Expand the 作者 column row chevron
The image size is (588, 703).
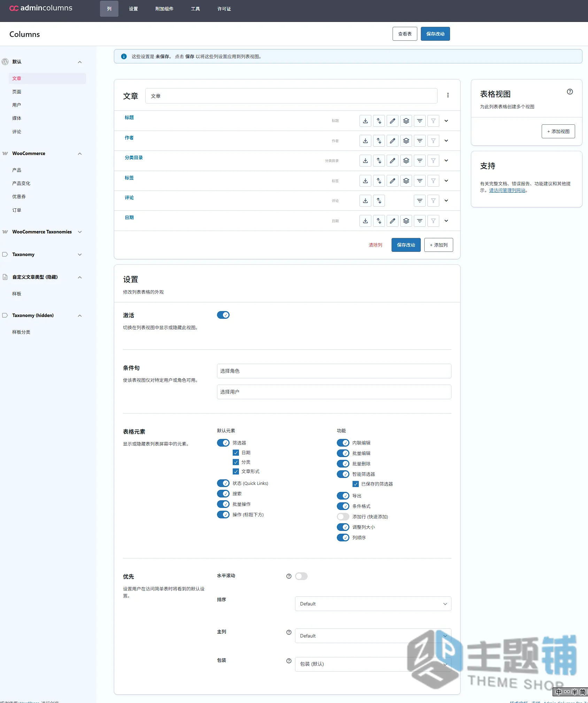tap(446, 141)
